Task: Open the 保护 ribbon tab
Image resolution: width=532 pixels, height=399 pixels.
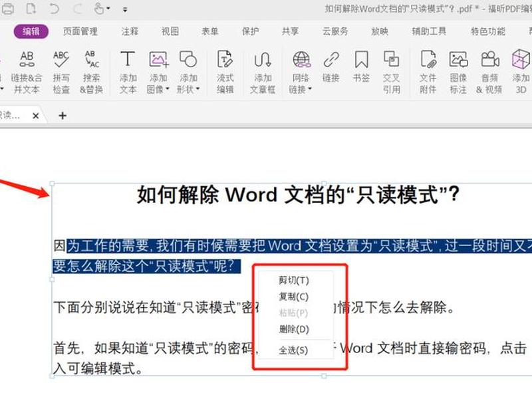Action: pyautogui.click(x=250, y=31)
